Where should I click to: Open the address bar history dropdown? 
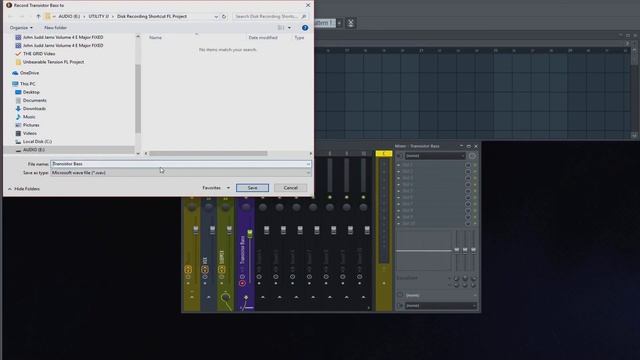tap(216, 16)
